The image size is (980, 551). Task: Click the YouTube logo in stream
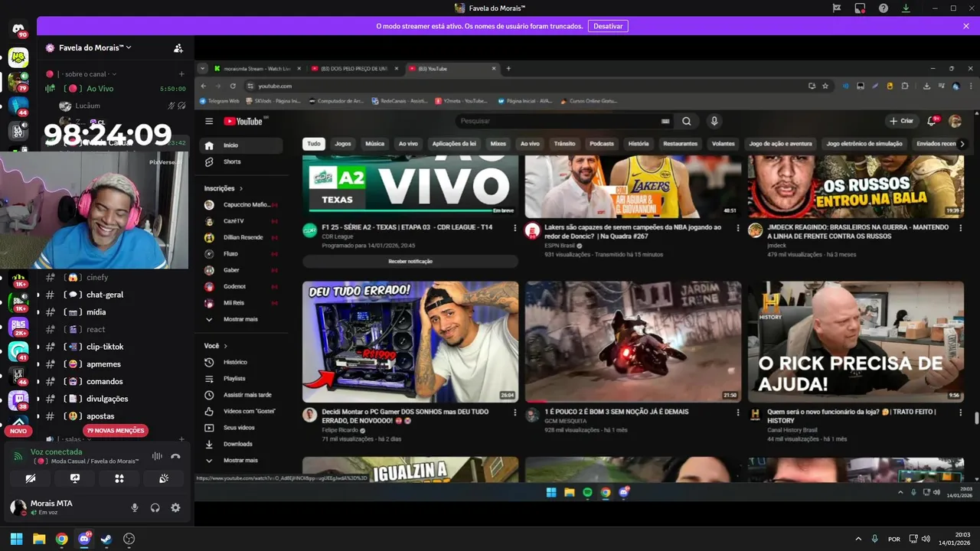(243, 121)
